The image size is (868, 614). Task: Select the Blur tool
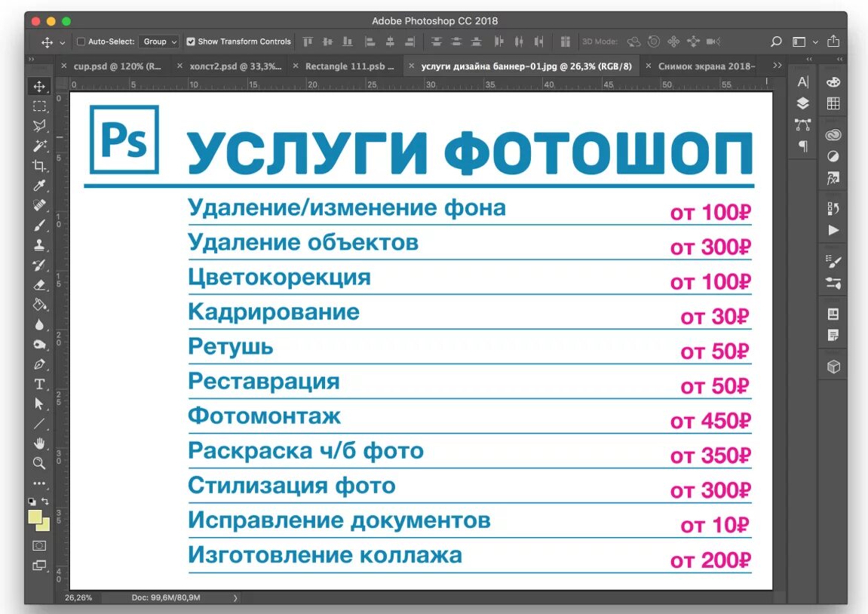tap(39, 324)
